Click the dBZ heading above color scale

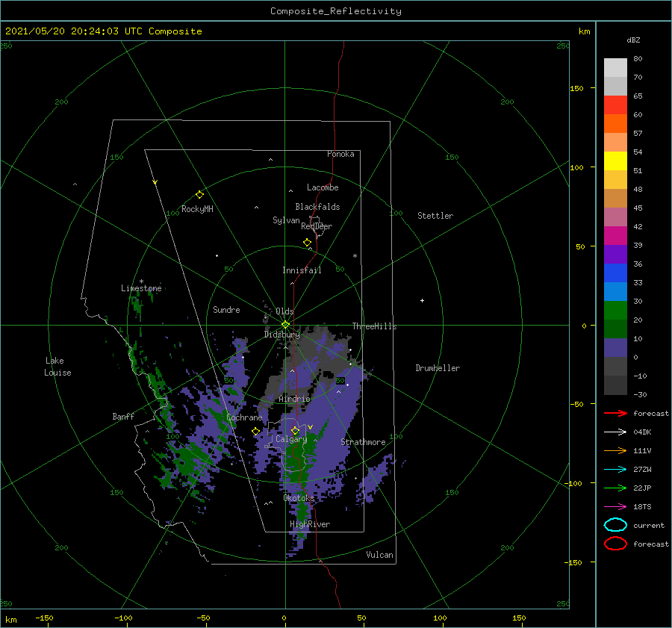click(x=633, y=40)
